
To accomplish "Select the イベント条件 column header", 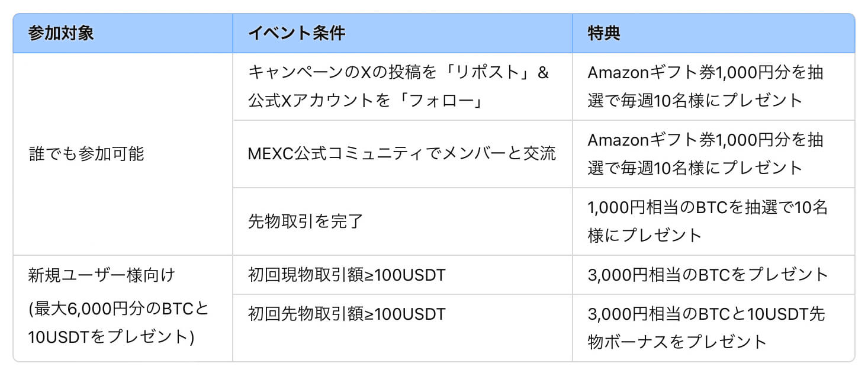I will tap(296, 33).
